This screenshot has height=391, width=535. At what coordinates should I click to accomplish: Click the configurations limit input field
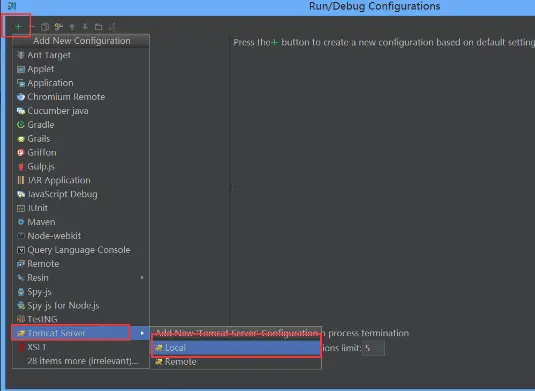pyautogui.click(x=373, y=348)
